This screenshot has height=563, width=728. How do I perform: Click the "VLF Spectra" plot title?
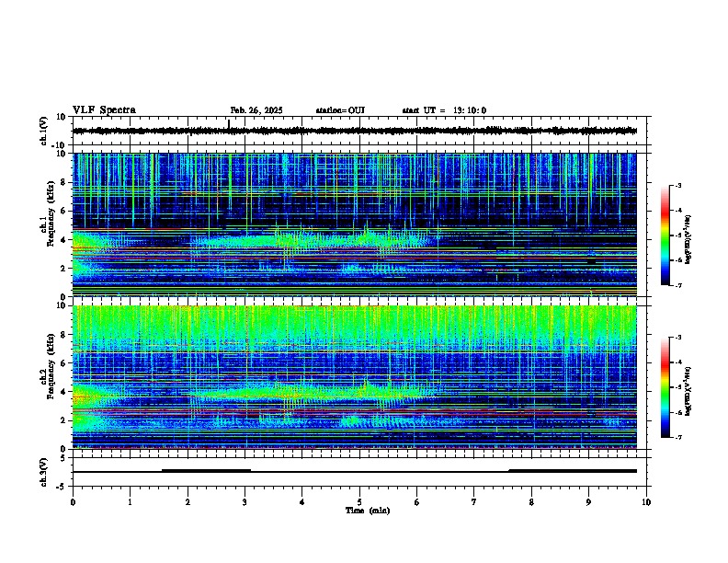(x=104, y=110)
